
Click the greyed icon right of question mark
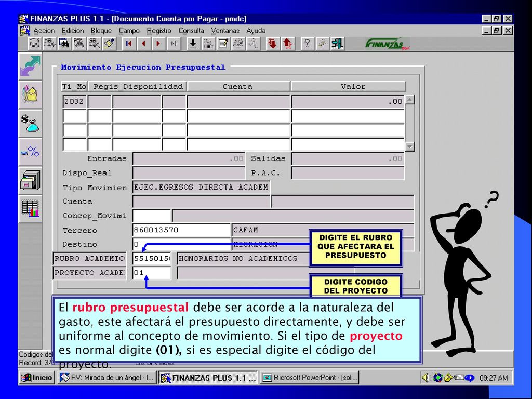pos(322,44)
